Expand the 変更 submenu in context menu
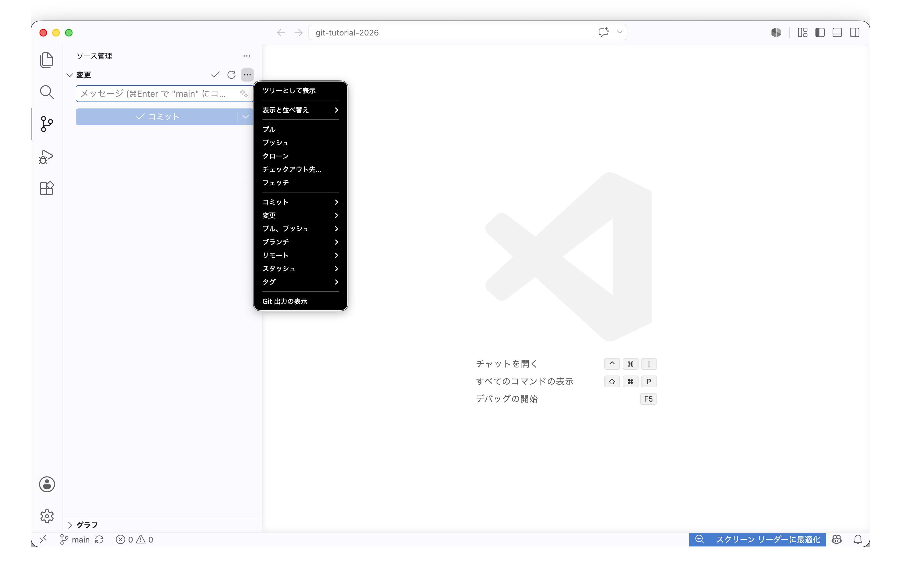This screenshot has height=588, width=901. point(301,216)
